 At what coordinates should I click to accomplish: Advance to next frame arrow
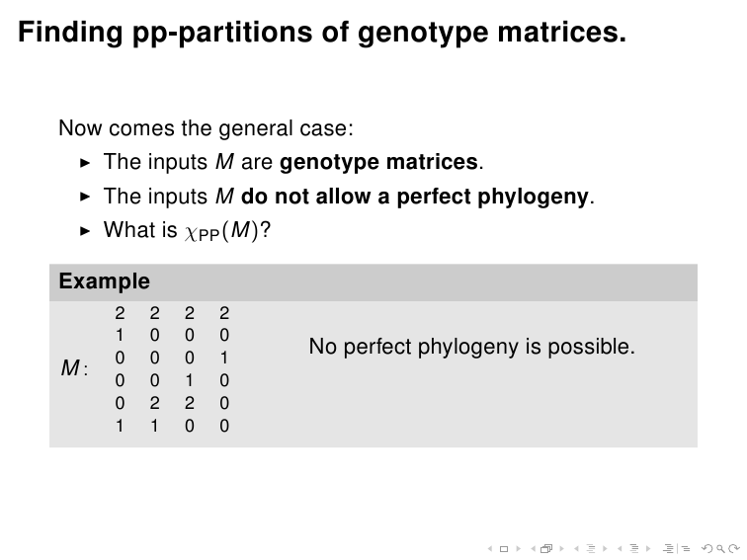[x=562, y=548]
